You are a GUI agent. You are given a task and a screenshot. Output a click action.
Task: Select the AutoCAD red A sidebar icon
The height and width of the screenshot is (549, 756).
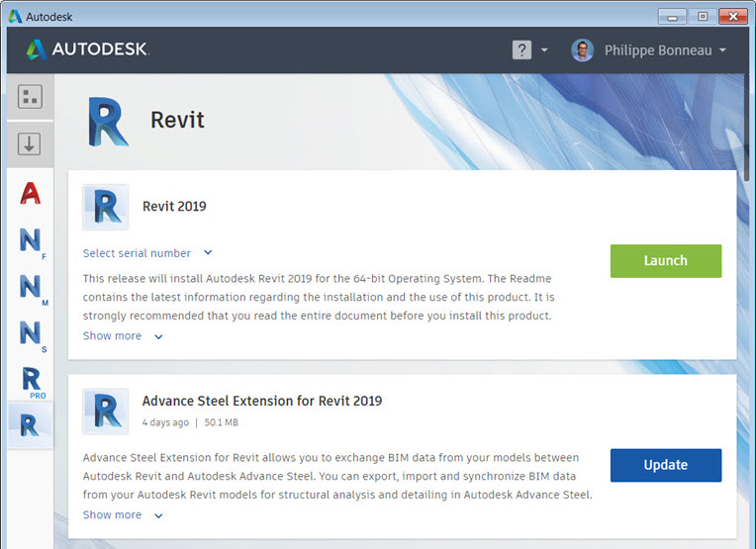pos(30,193)
